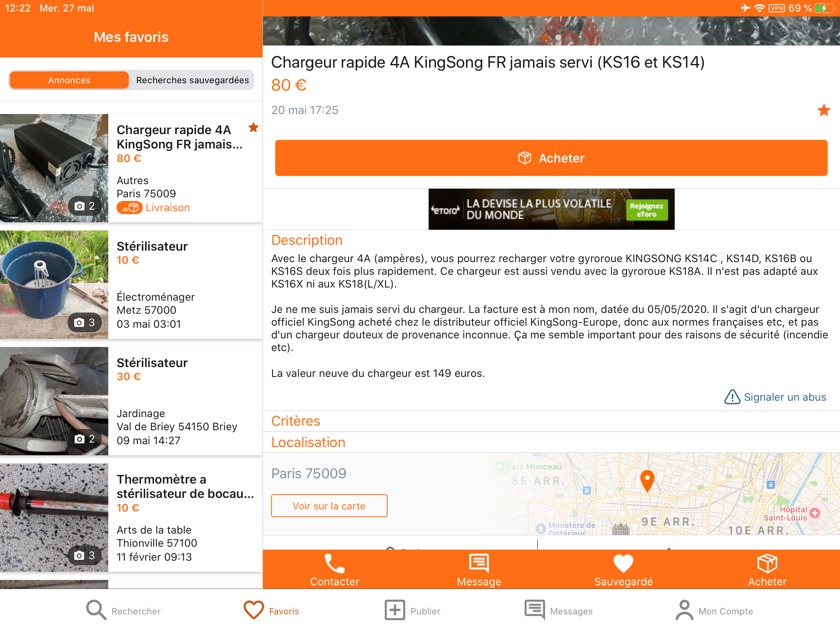Select the Thermomètre a stérilisateur de bocau listing
This screenshot has width=840, height=630.
[x=131, y=518]
